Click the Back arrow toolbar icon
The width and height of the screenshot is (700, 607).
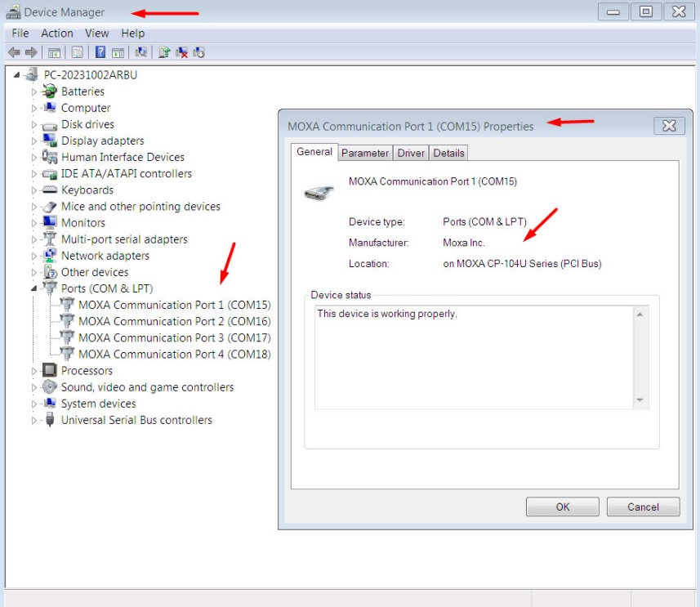[x=14, y=53]
